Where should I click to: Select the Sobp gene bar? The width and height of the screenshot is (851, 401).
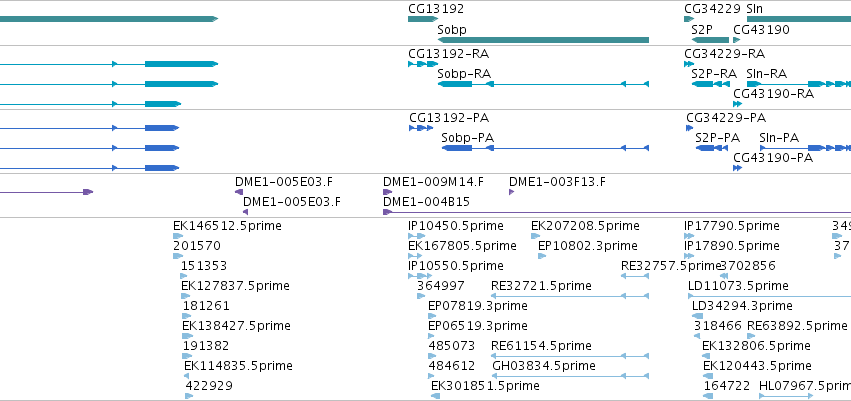(543, 40)
